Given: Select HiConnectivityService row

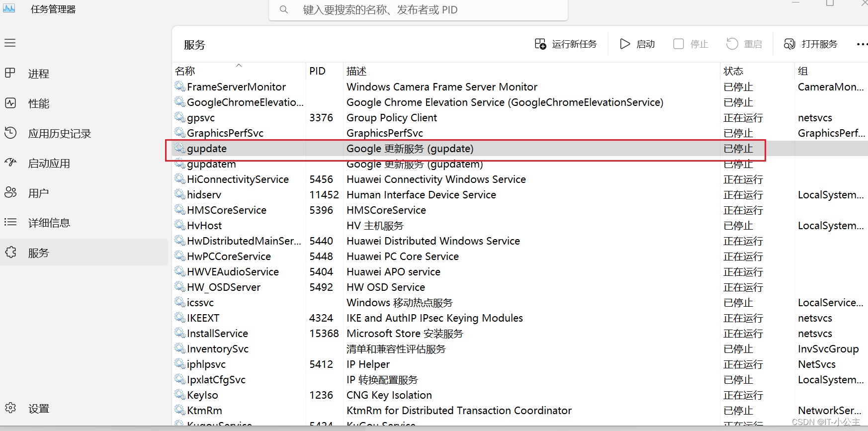Looking at the screenshot, I should tap(520, 179).
